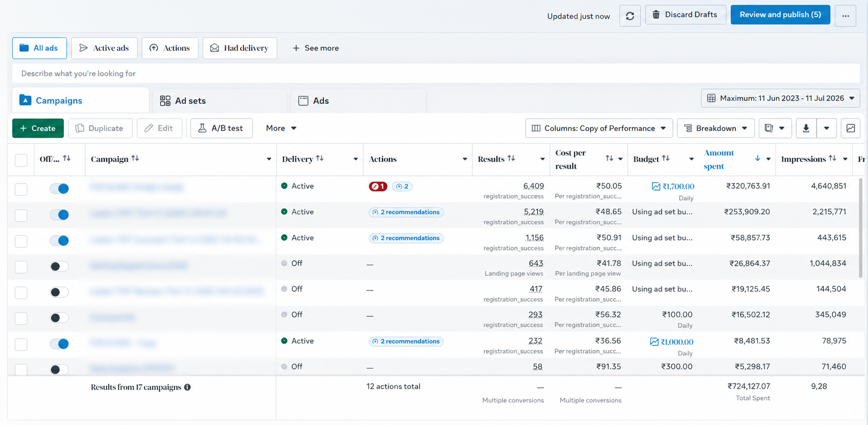The image size is (868, 425).
Task: Sort Amount spent with the descending arrow
Action: (758, 158)
